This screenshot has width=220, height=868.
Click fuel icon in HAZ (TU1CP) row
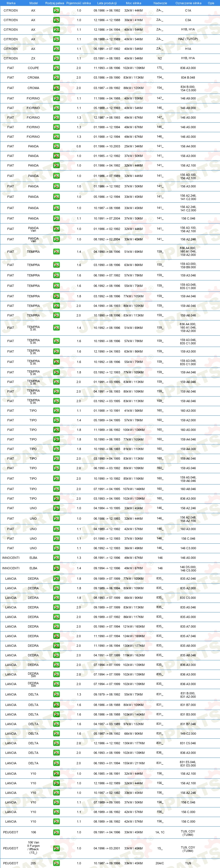click(56, 39)
